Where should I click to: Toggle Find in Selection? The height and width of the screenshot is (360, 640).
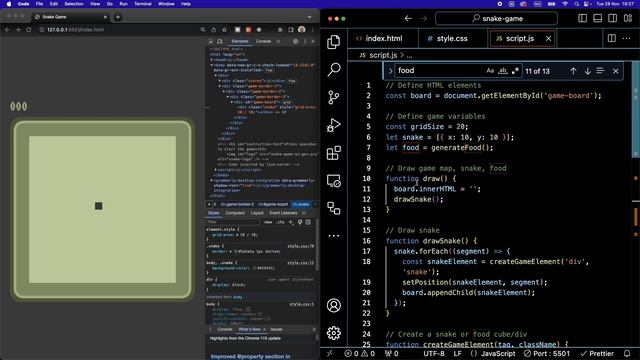point(600,71)
